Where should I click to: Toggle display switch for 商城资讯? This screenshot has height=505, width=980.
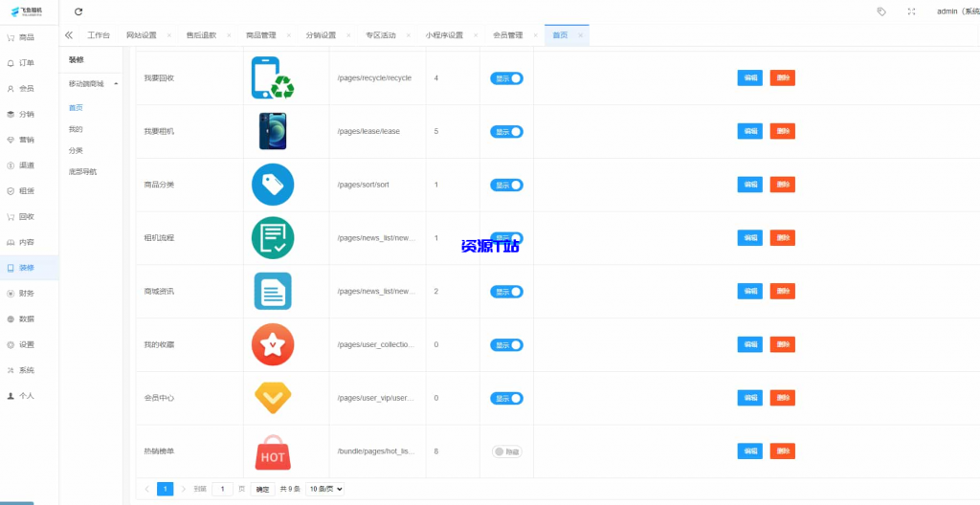coord(506,292)
